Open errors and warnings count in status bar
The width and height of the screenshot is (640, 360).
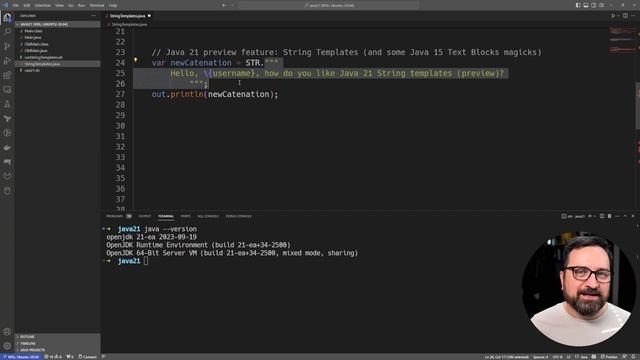53,357
